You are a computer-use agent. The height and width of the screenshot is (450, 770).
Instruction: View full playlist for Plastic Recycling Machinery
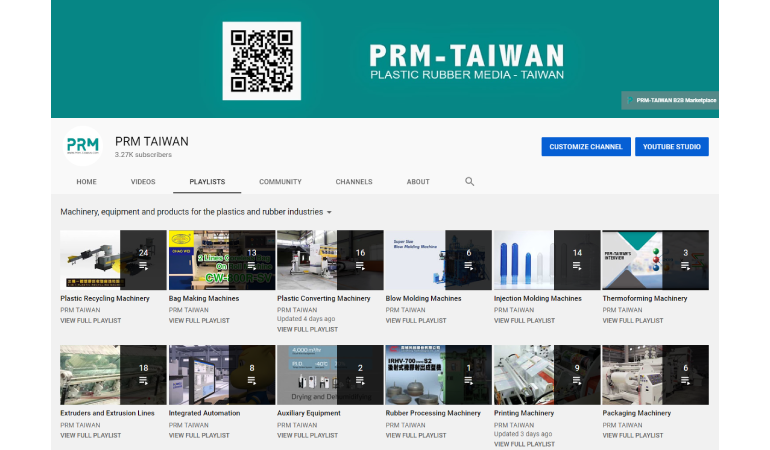tap(91, 320)
